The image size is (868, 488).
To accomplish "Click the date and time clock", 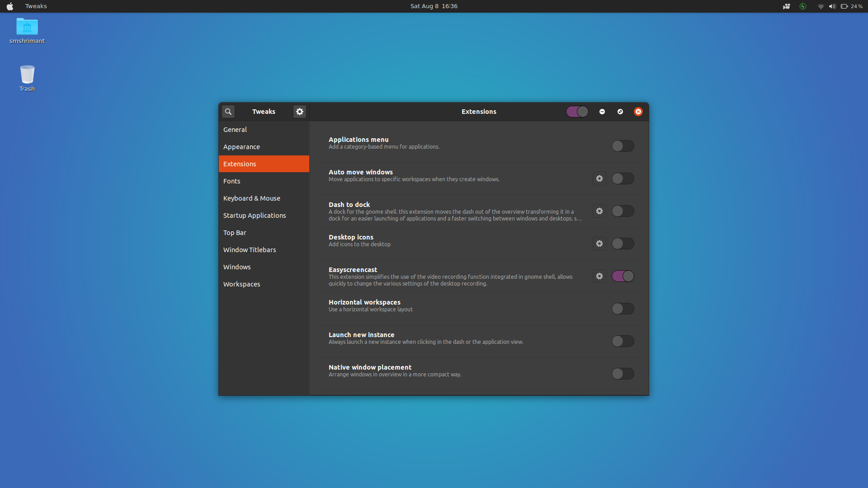I will click(x=434, y=6).
